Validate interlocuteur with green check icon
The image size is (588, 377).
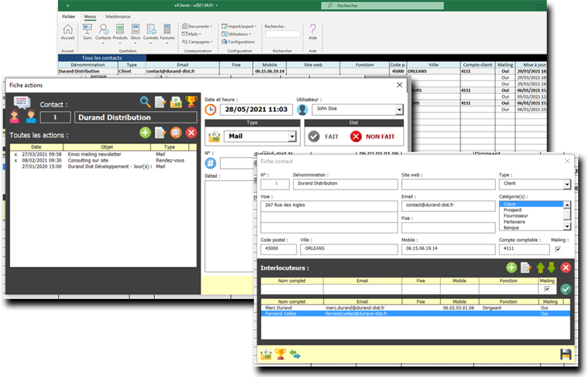566,289
